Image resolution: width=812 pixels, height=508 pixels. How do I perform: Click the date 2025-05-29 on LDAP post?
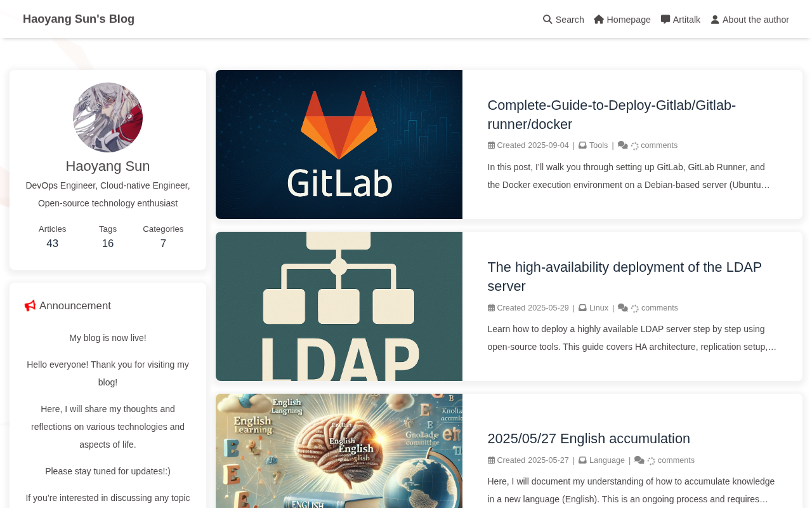(x=548, y=308)
